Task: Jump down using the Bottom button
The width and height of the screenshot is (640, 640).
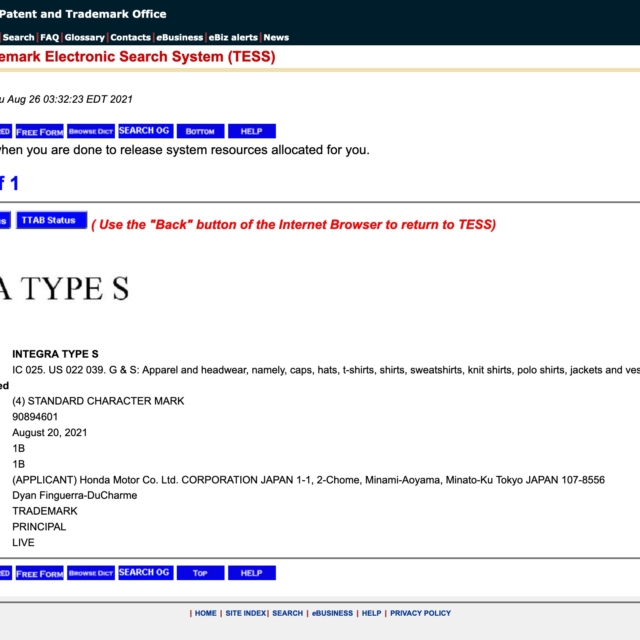Action: (200, 131)
